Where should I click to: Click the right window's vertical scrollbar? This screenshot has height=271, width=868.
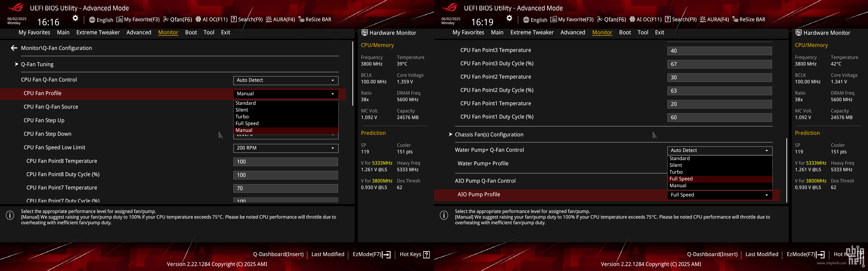tap(787, 170)
